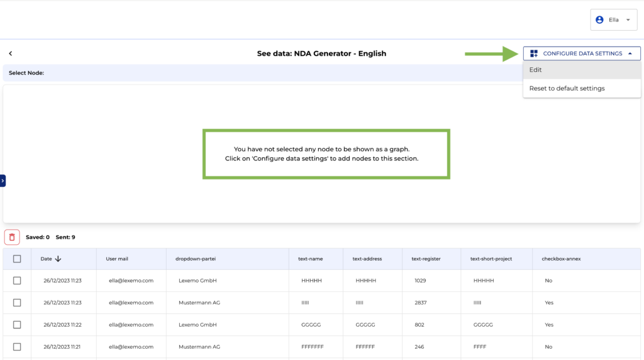Toggle the select-all header checkbox
The height and width of the screenshot is (360, 644).
point(17,259)
